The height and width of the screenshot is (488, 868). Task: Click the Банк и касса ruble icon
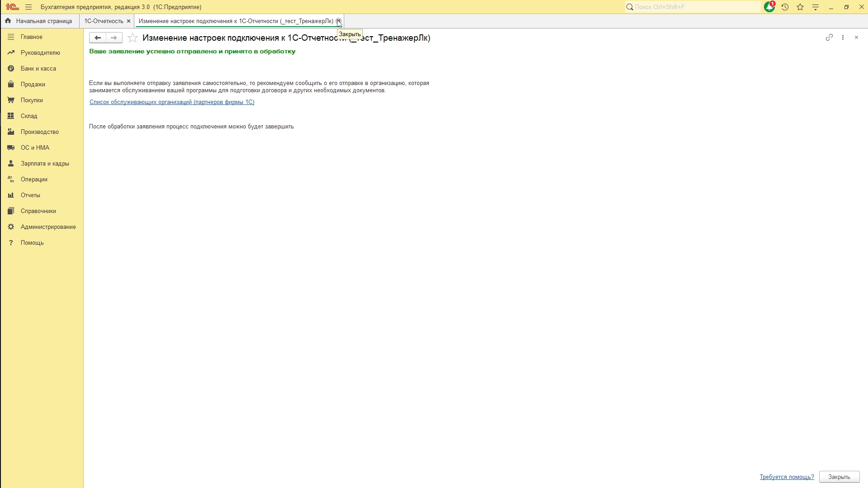11,69
